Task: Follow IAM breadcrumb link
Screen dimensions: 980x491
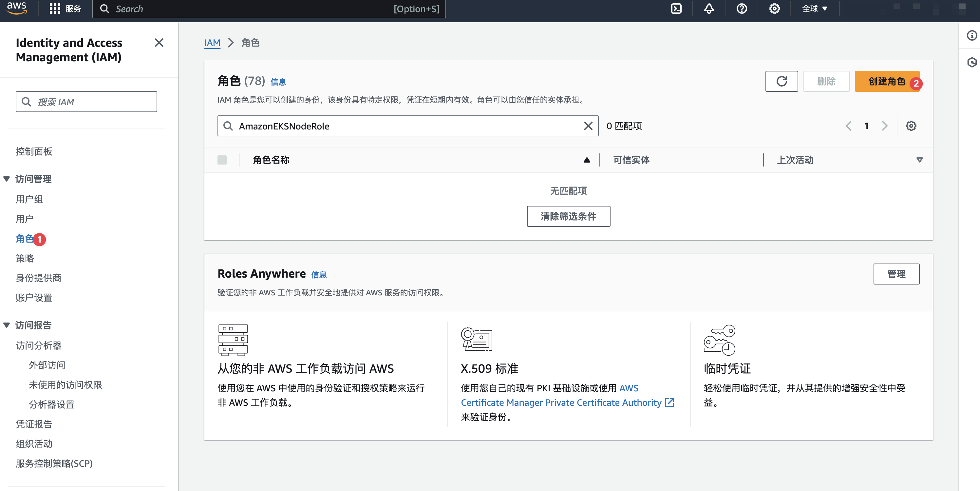Action: pyautogui.click(x=212, y=43)
